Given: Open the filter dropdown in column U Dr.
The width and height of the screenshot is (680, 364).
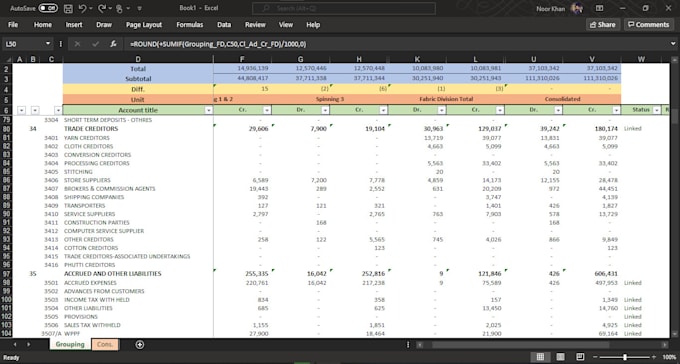Looking at the screenshot, I should pyautogui.click(x=558, y=110).
